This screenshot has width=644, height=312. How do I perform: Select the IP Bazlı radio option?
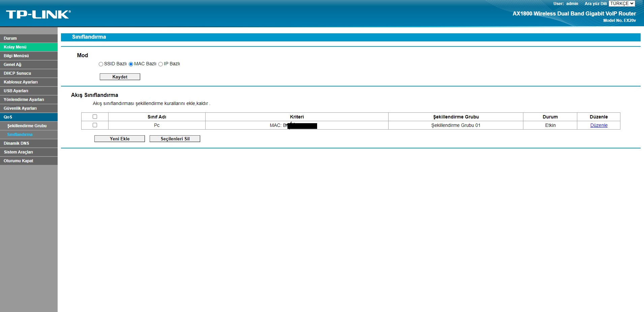[x=160, y=64]
